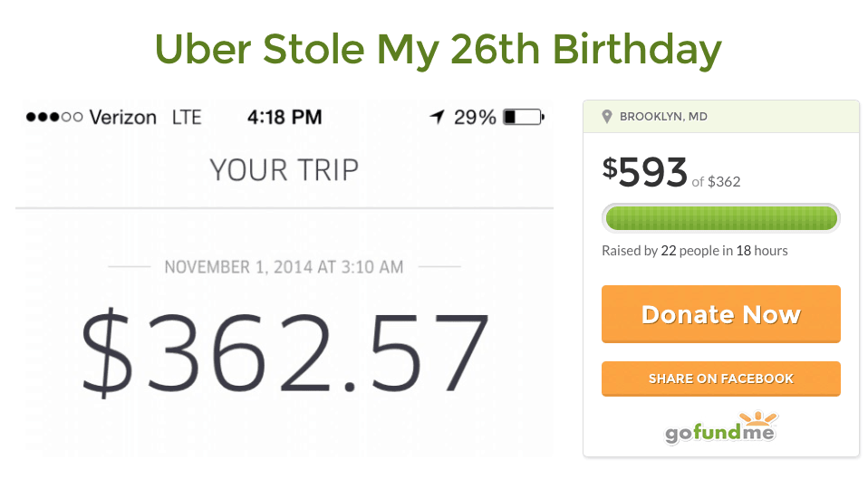Click the location arrow icon in status bar
868x479 pixels.
[438, 117]
